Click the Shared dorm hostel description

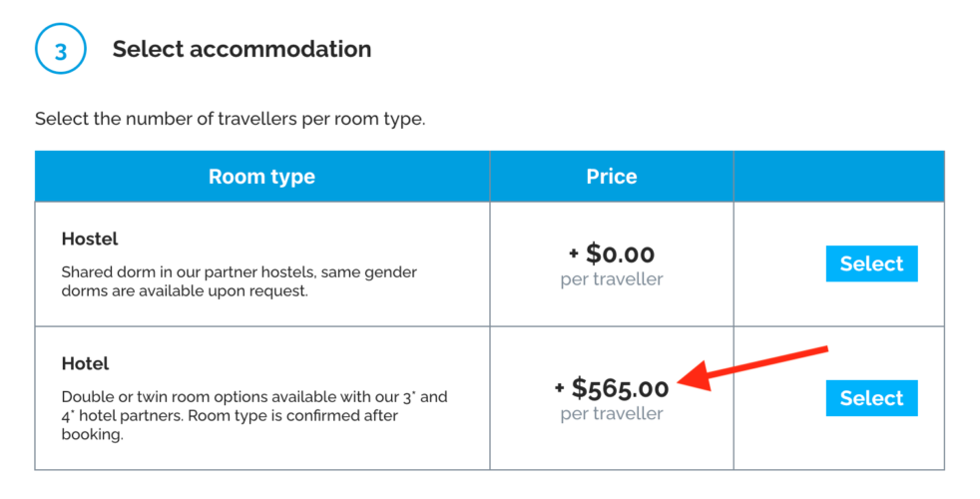(239, 281)
